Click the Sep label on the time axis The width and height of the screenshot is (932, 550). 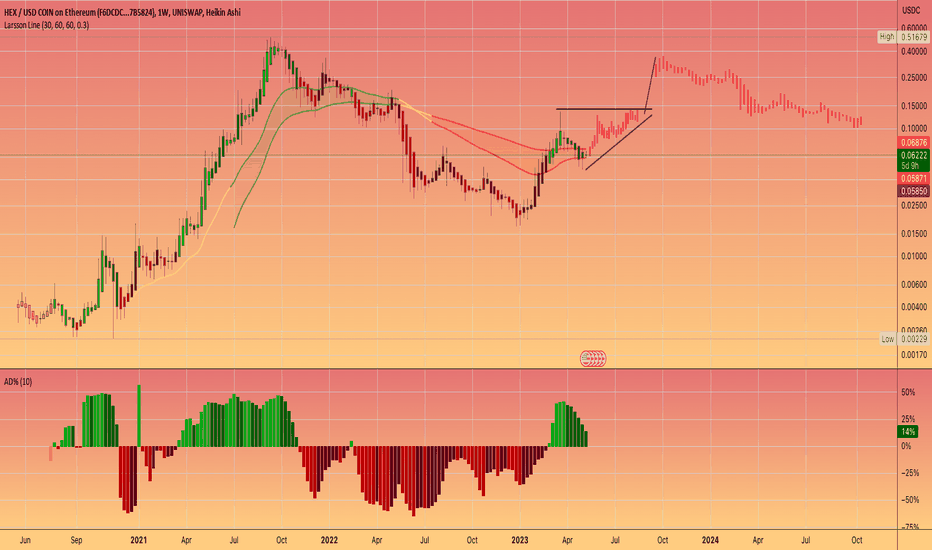coord(76,540)
